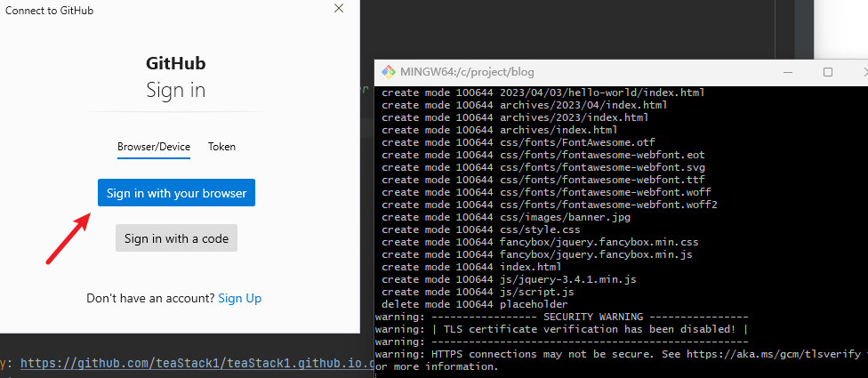Click the 'archives/2023/index.html' terminal line
This screenshot has height=378, width=868.
[516, 117]
